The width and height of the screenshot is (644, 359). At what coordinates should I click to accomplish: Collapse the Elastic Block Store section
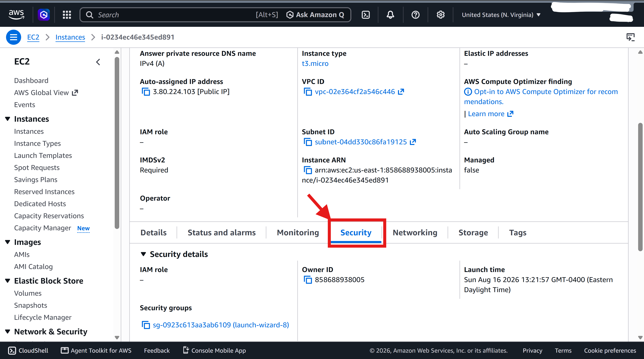tap(8, 281)
